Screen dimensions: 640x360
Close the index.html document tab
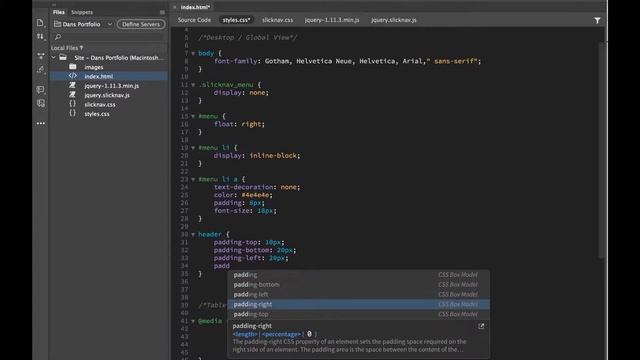[174, 7]
